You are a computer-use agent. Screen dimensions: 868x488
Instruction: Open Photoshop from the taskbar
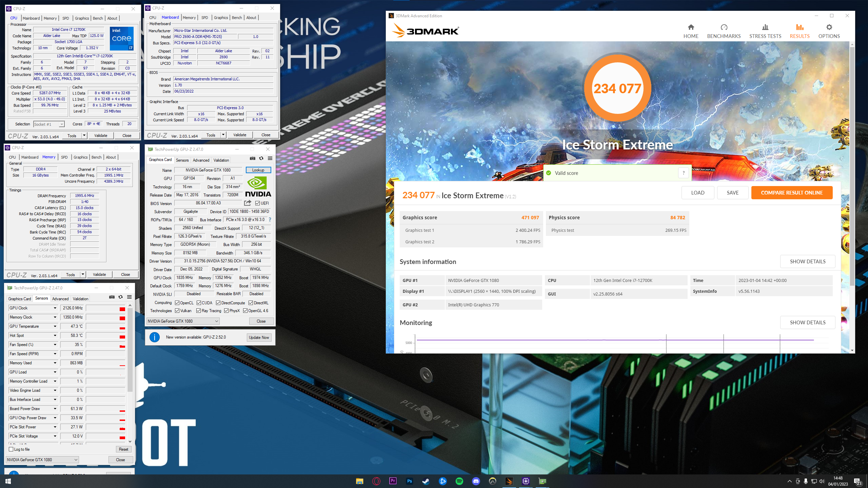click(x=409, y=481)
